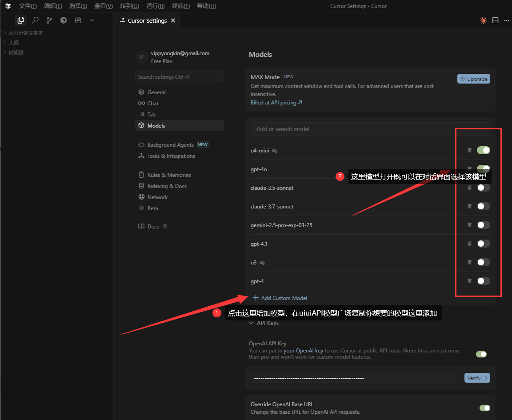Open the 查看(V) menu
Image resolution: width=512 pixels, height=420 pixels.
[104, 6]
